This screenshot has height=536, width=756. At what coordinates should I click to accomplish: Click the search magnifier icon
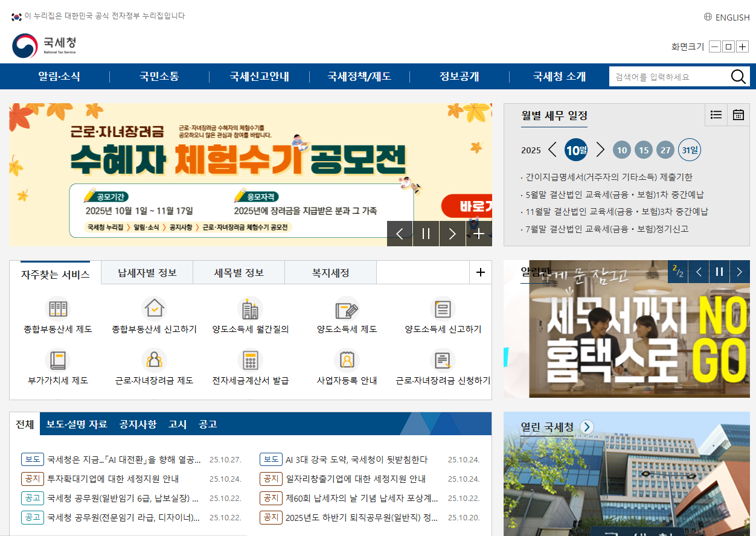pyautogui.click(x=738, y=76)
